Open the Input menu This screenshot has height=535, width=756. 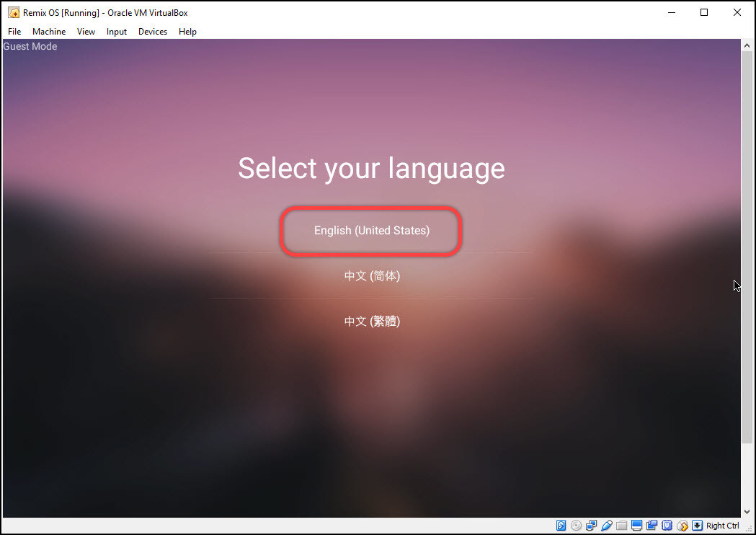pyautogui.click(x=117, y=31)
